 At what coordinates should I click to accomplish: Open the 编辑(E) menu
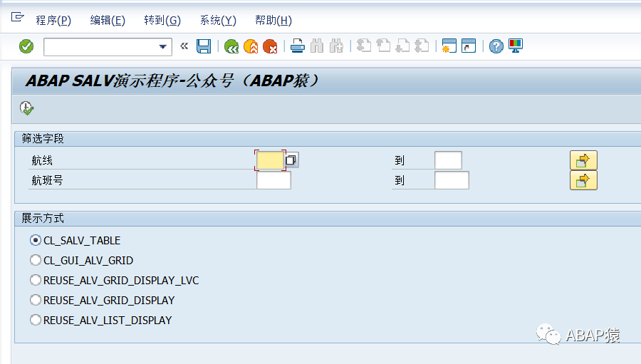click(x=108, y=20)
